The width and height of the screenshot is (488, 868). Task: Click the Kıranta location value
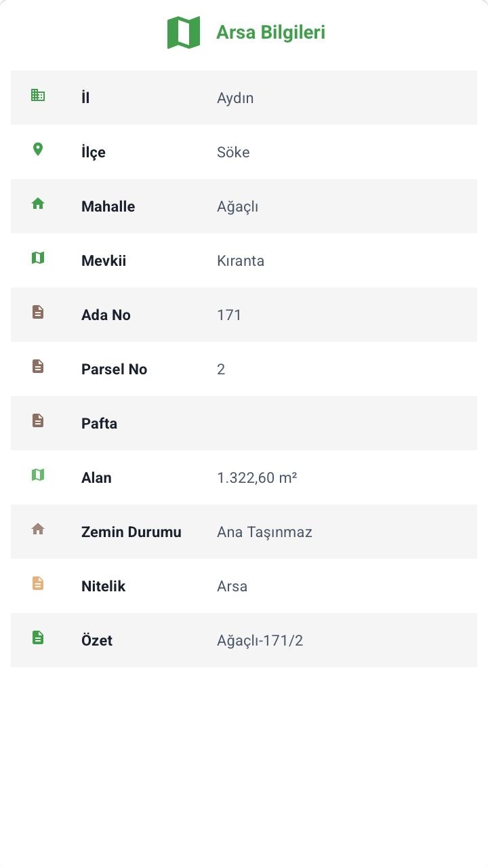(241, 260)
